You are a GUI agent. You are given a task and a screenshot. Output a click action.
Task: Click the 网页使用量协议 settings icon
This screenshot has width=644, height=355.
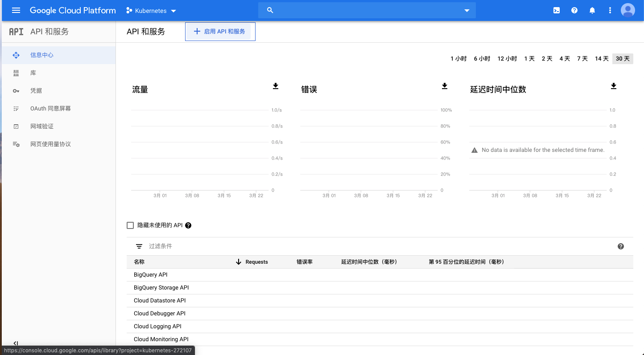(x=16, y=144)
